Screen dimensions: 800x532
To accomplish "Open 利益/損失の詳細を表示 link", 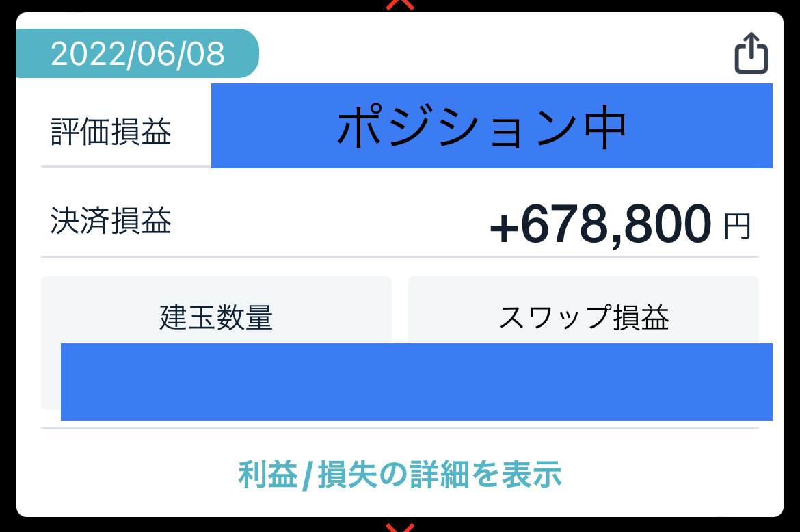I will tap(400, 474).
